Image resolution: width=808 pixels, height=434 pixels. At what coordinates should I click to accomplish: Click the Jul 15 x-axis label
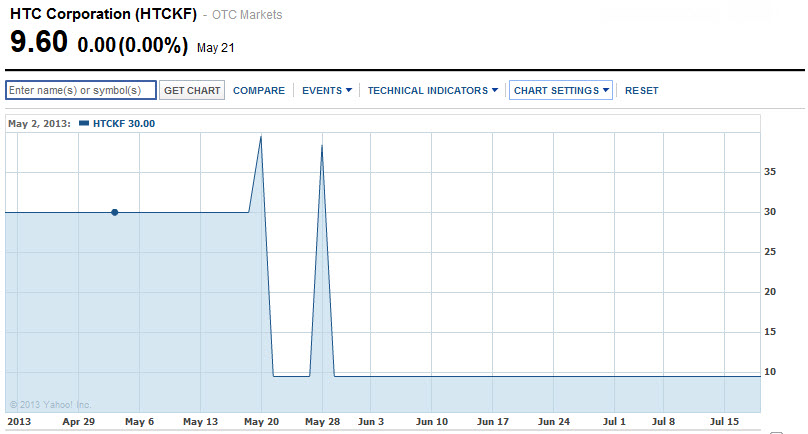[725, 422]
